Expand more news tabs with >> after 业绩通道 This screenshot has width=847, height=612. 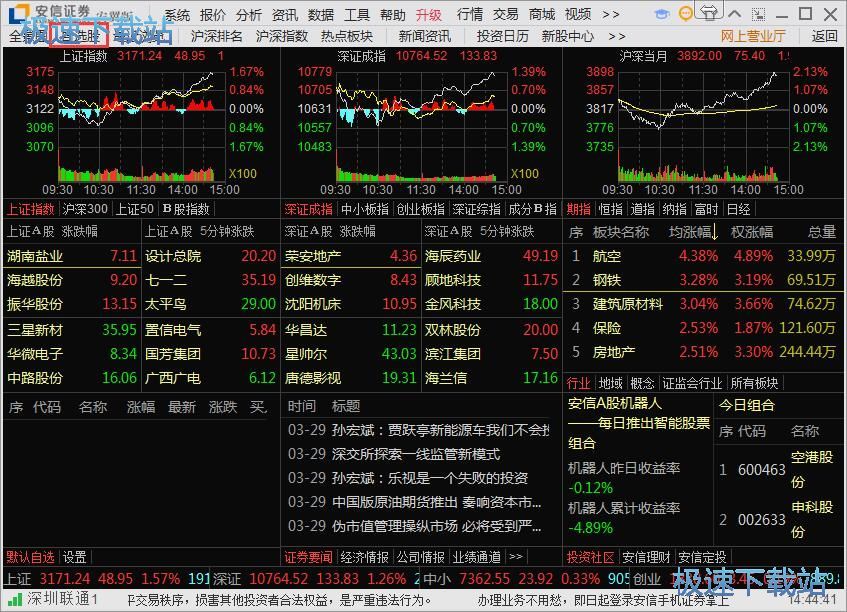point(516,556)
